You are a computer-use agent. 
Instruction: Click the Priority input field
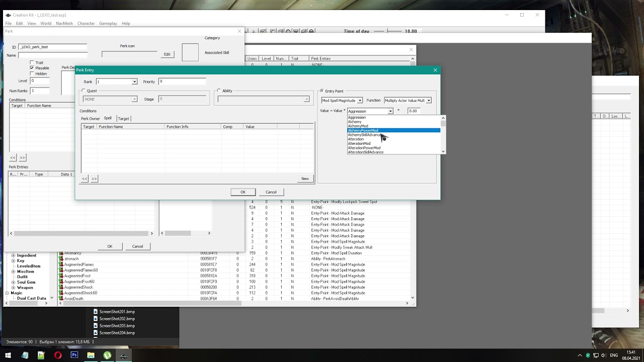[x=182, y=81]
